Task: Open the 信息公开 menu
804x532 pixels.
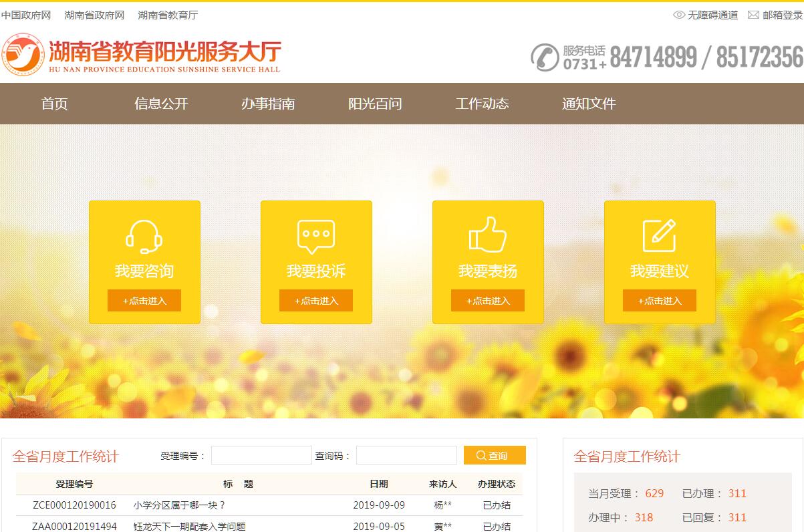Action: (161, 104)
